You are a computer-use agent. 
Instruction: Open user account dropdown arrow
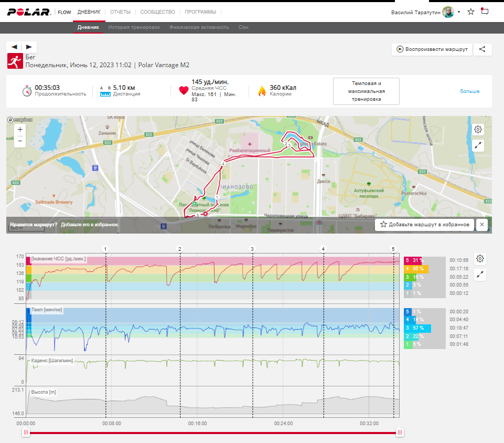point(459,12)
